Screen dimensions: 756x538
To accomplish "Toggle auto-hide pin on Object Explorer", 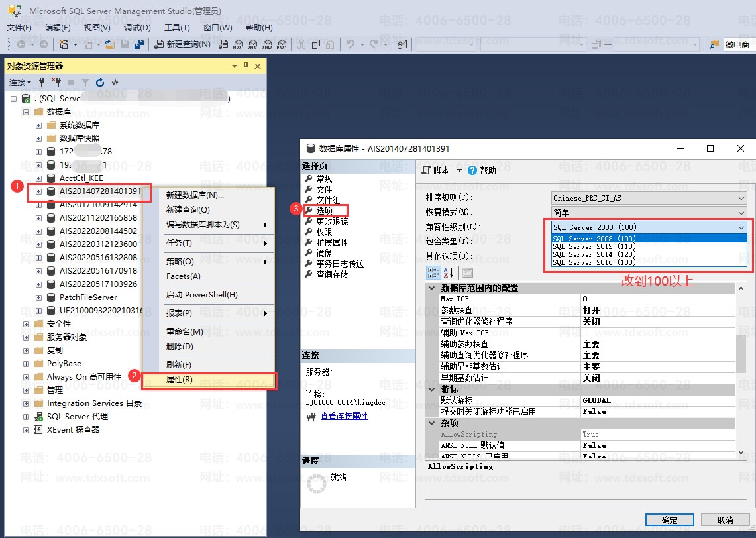I will 246,66.
